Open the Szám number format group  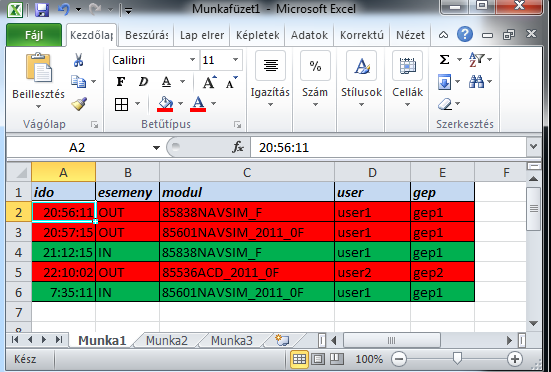point(315,79)
